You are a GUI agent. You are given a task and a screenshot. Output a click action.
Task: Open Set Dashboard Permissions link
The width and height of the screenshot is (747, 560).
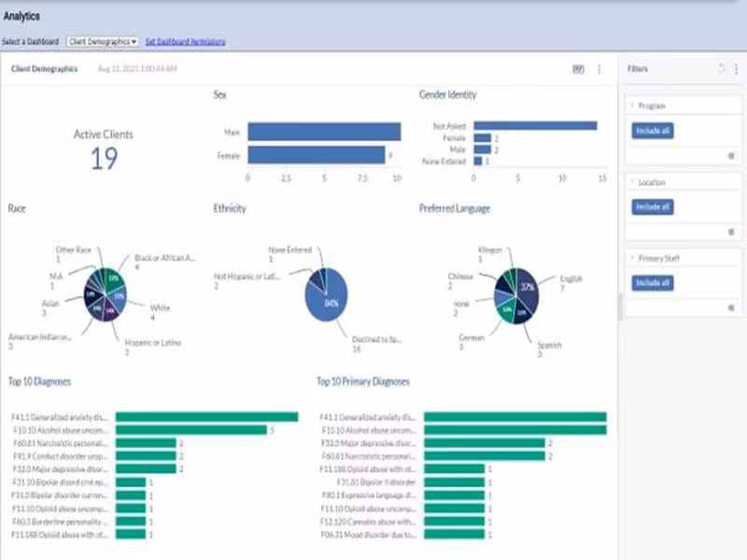185,42
